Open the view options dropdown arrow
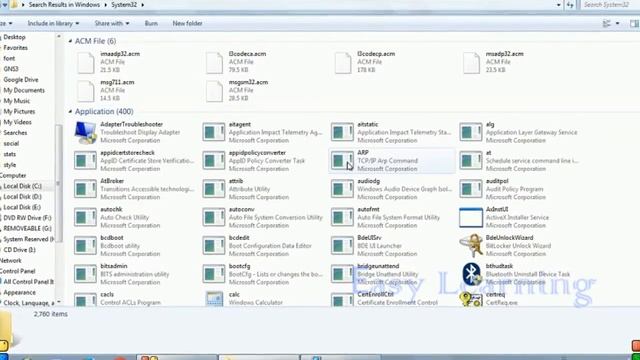Image resolution: width=640 pixels, height=360 pixels. 617,24
